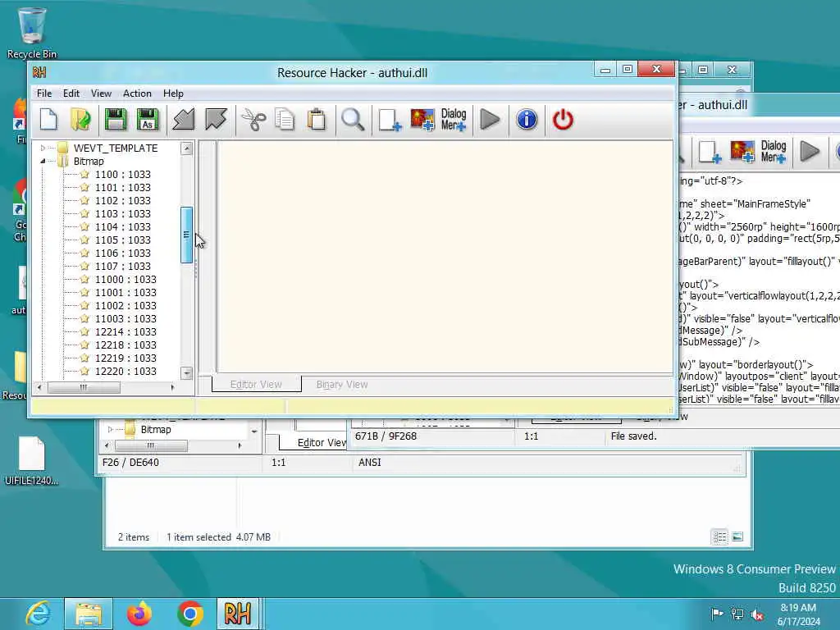This screenshot has width=840, height=630.
Task: Click inside the empty editor pane
Action: point(445,256)
